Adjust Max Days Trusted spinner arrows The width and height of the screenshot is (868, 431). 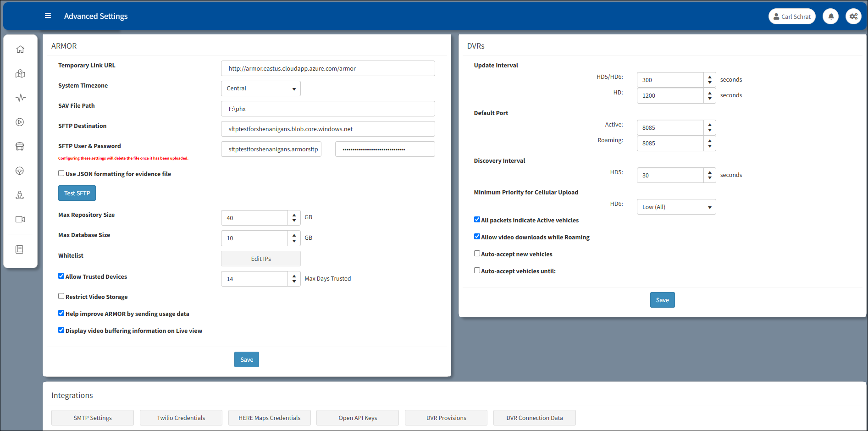click(294, 279)
